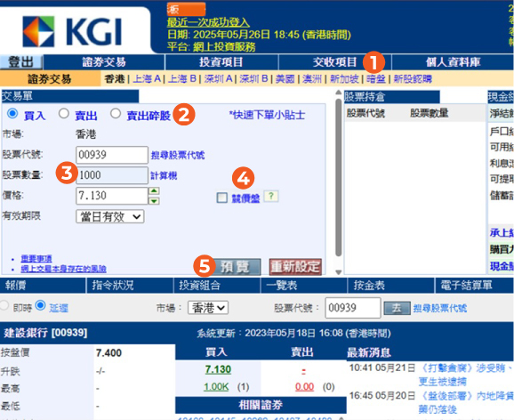Viewport: 514px width, 420px height.
Task: Click the 股票代號 field in order form
Action: (112, 155)
